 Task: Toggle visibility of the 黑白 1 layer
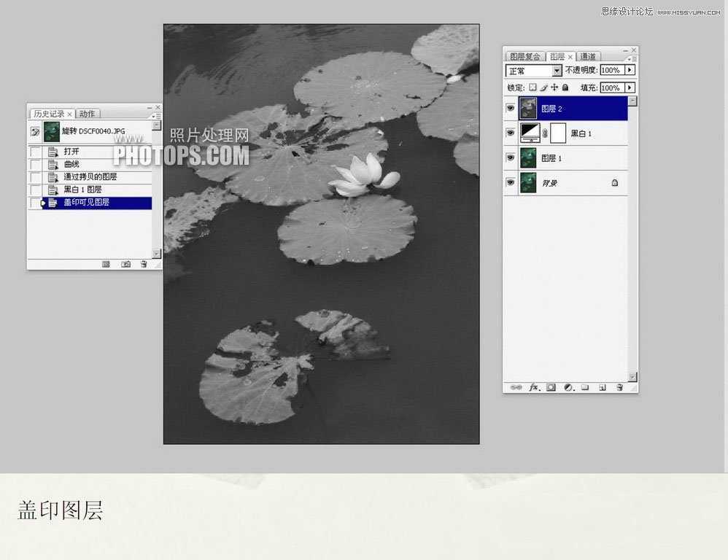coord(510,133)
